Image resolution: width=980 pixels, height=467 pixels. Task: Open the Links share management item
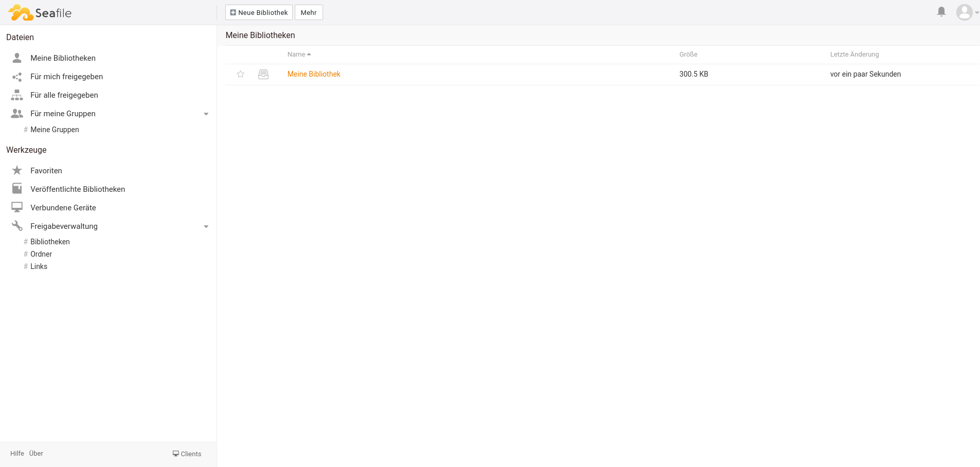click(39, 266)
